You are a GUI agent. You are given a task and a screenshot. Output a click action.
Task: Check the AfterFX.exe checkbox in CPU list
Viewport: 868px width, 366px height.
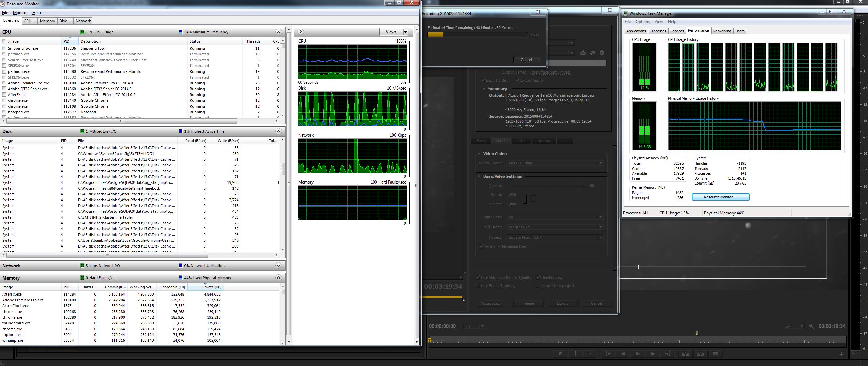4,95
